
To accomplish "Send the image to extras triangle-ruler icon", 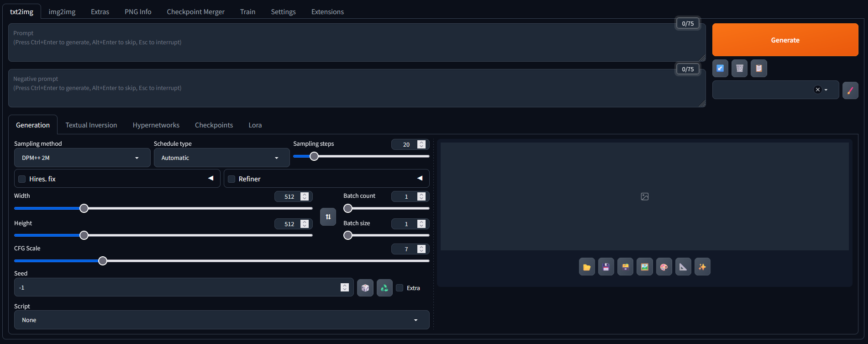I will 683,267.
